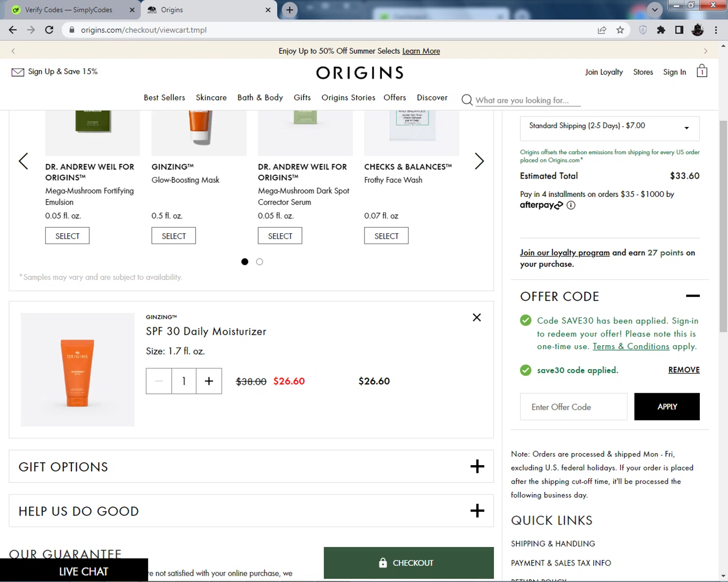Open Offers menu
The height and width of the screenshot is (582, 728).
click(395, 97)
